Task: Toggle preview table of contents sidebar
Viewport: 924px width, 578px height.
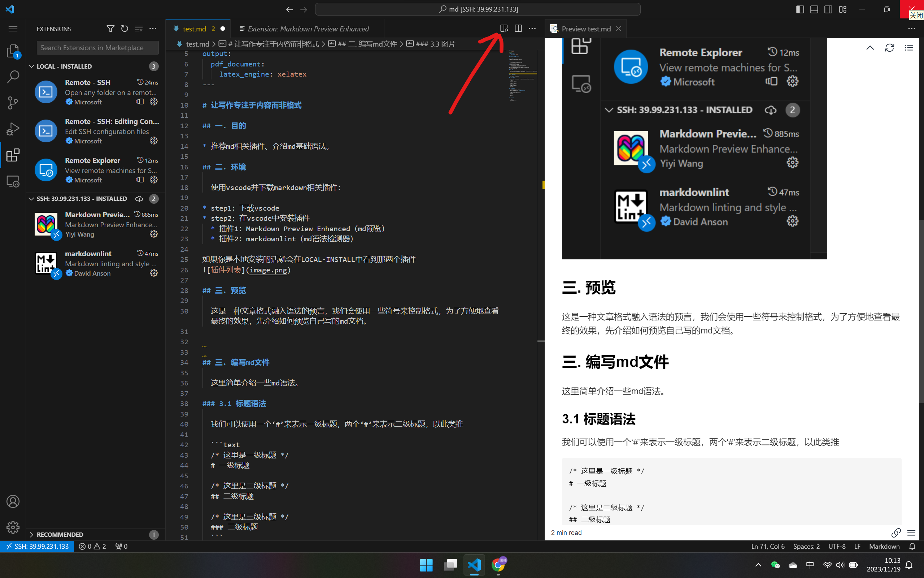Action: click(x=909, y=48)
